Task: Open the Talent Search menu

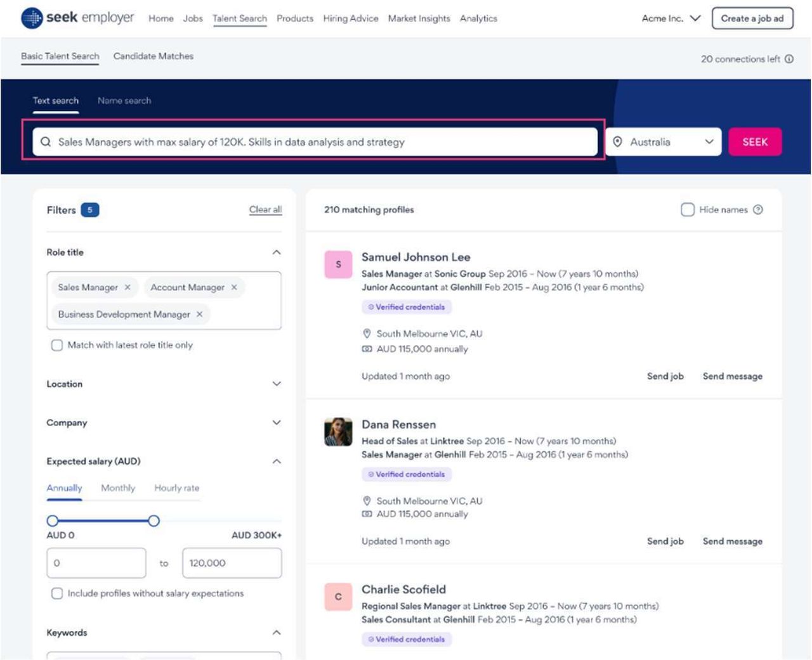Action: 240,18
